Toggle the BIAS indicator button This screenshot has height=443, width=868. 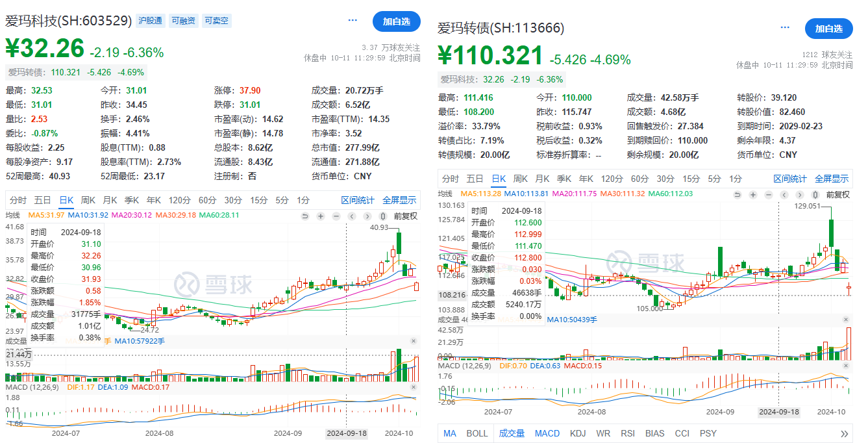pyautogui.click(x=656, y=433)
